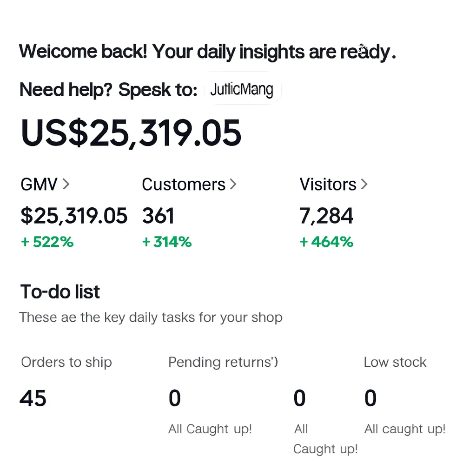
Task: Click the chevron arrow next to GMV
Action: coord(66,185)
